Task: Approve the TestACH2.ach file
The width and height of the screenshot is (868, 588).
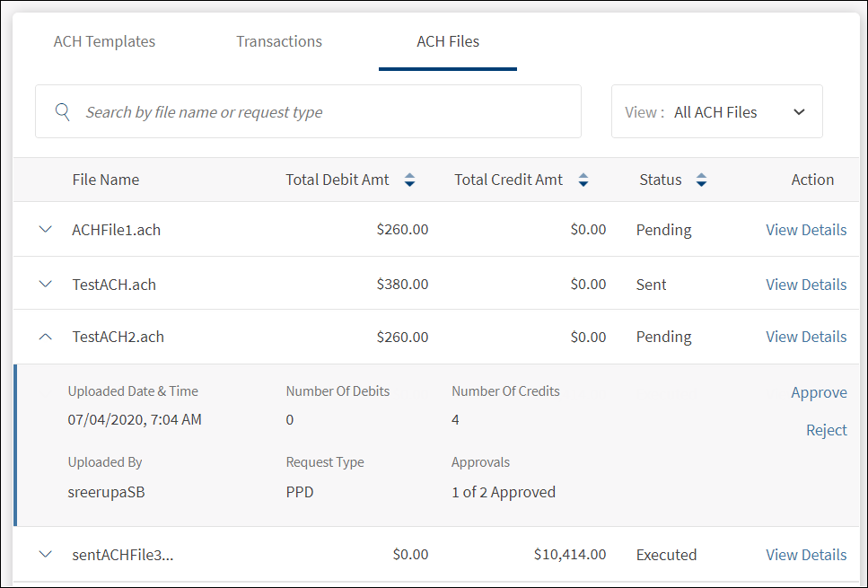Action: pos(819,392)
